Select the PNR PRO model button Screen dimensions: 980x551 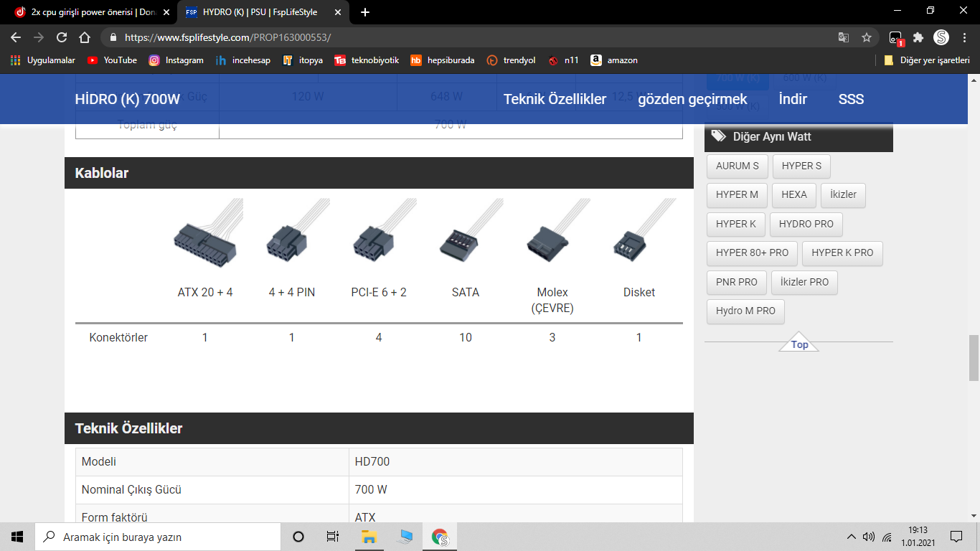(737, 282)
